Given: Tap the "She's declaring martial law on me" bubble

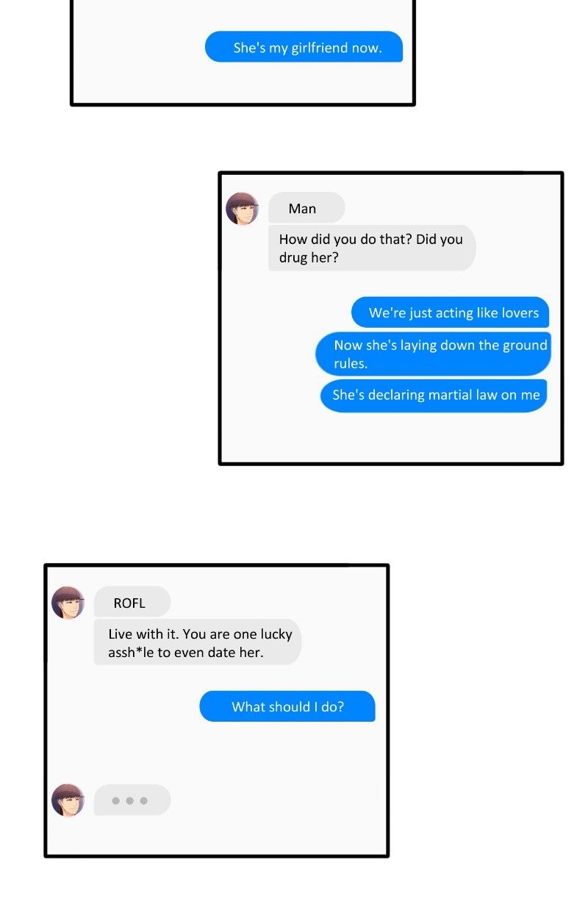Looking at the screenshot, I should point(434,395).
